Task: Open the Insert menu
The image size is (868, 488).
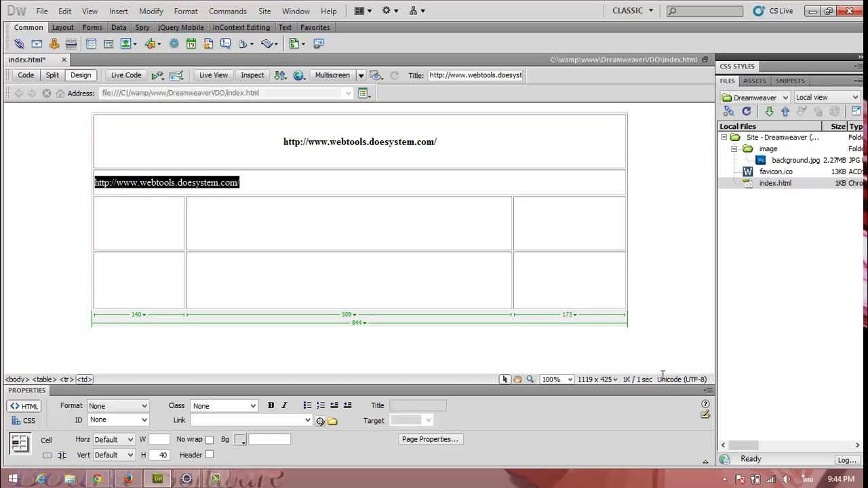Action: (x=118, y=12)
